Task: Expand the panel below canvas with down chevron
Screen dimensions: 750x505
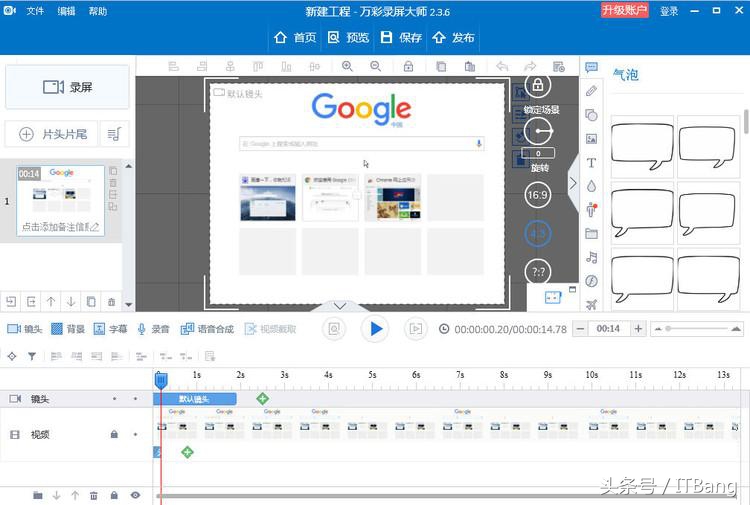Action: point(340,306)
